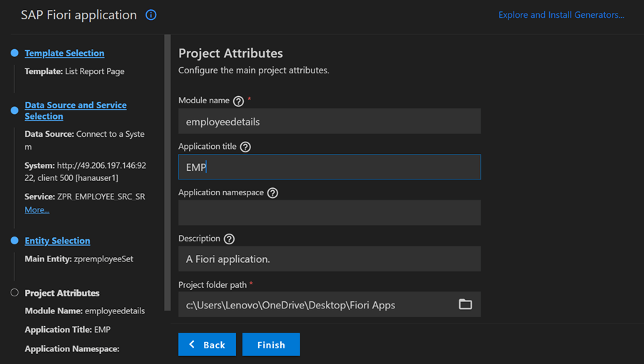The width and height of the screenshot is (644, 364).
Task: Focus the Application title field containing EMP
Action: click(329, 167)
